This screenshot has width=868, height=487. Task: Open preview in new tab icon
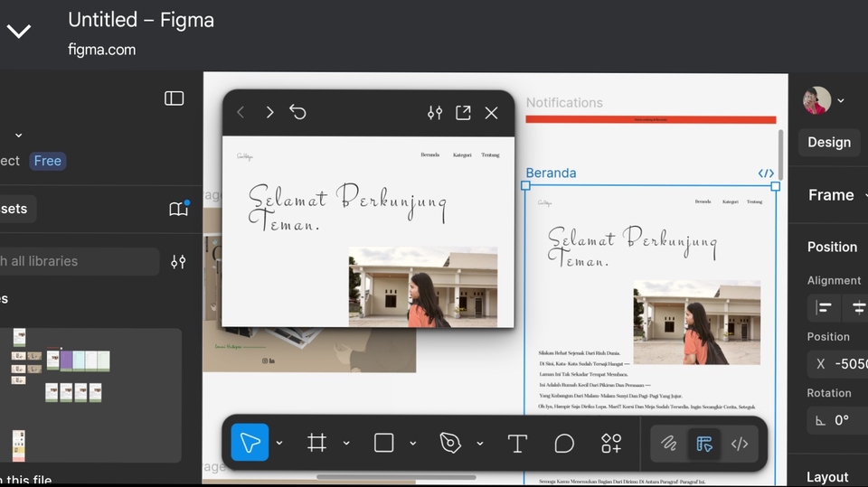tap(463, 112)
